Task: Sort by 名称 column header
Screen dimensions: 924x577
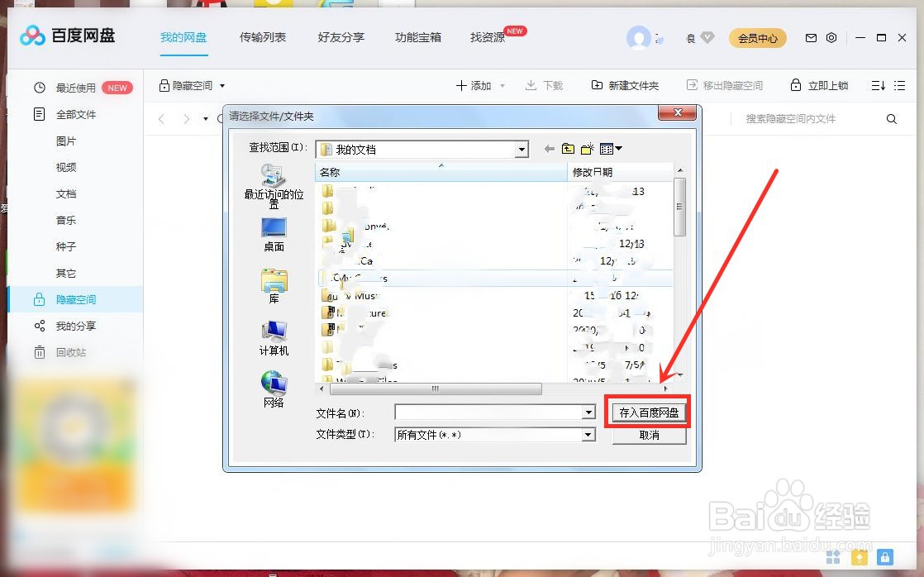Action: click(x=441, y=172)
